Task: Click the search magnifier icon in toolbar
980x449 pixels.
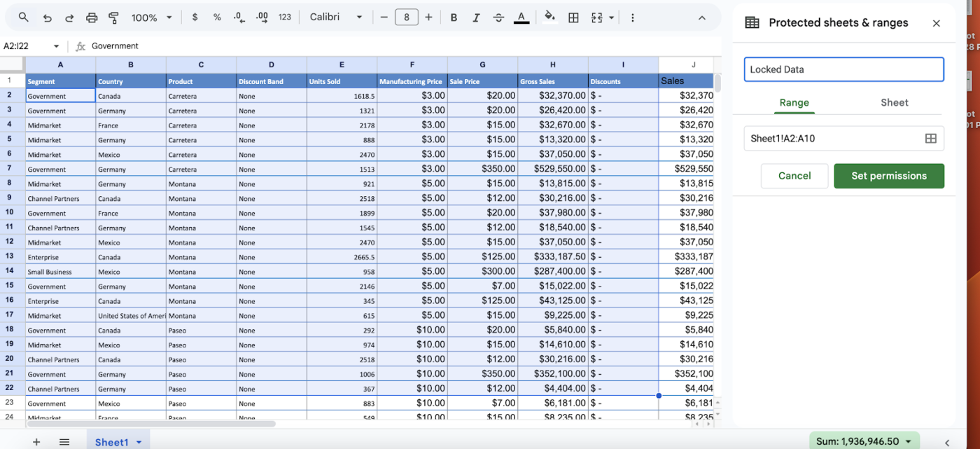Action: click(x=24, y=18)
